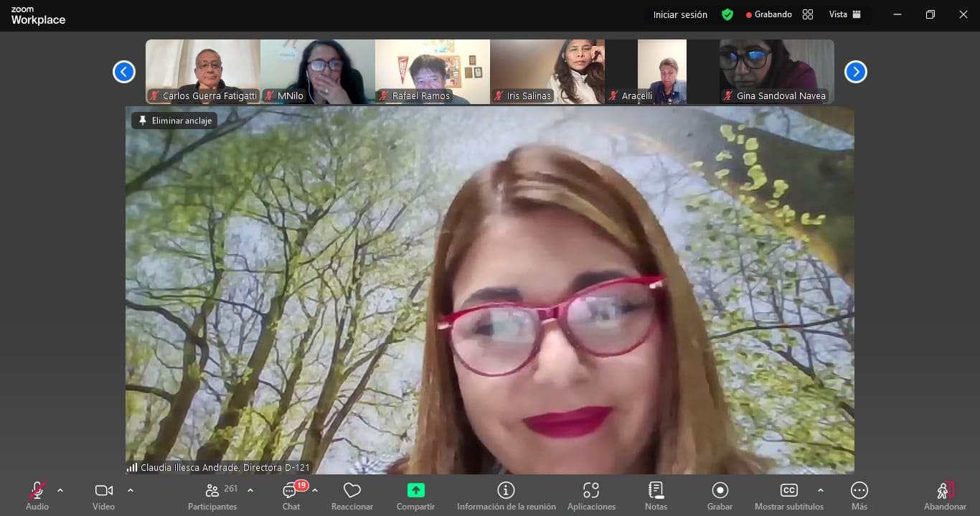The width and height of the screenshot is (980, 516).
Task: Open the Chat panel
Action: (x=291, y=495)
